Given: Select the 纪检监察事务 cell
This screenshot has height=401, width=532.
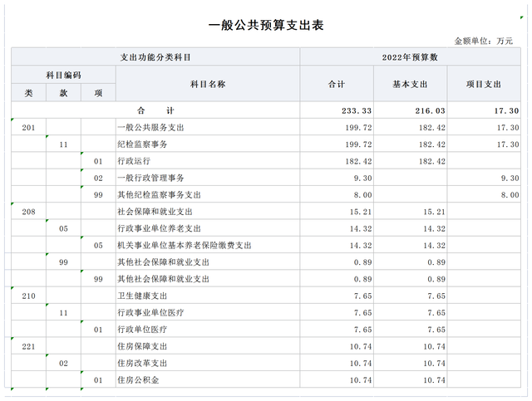Looking at the screenshot, I should click(x=143, y=144).
